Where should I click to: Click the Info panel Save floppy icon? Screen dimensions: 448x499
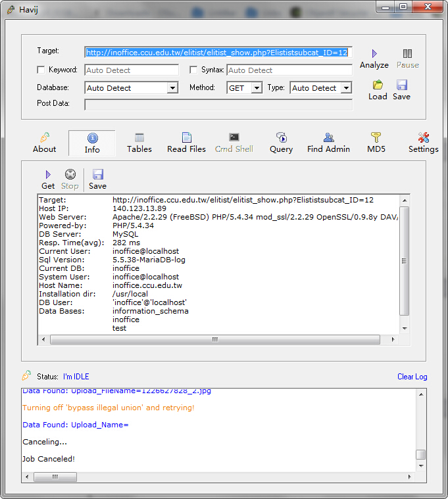pos(98,174)
